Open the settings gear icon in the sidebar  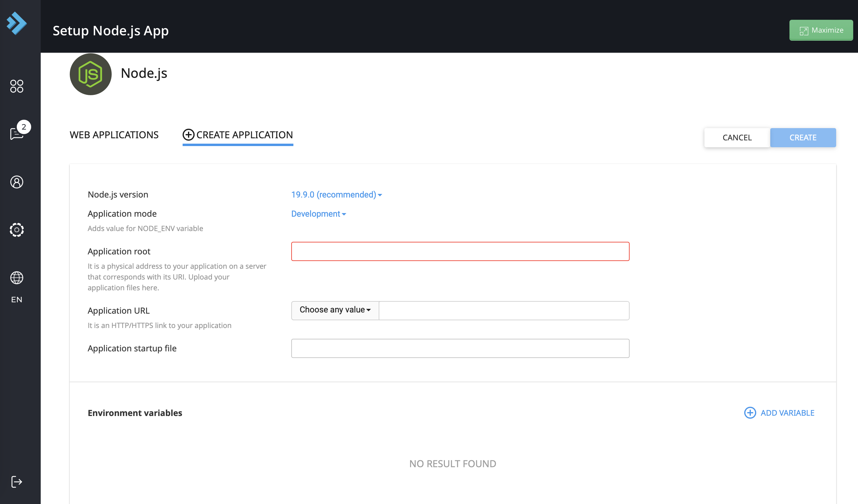click(17, 230)
